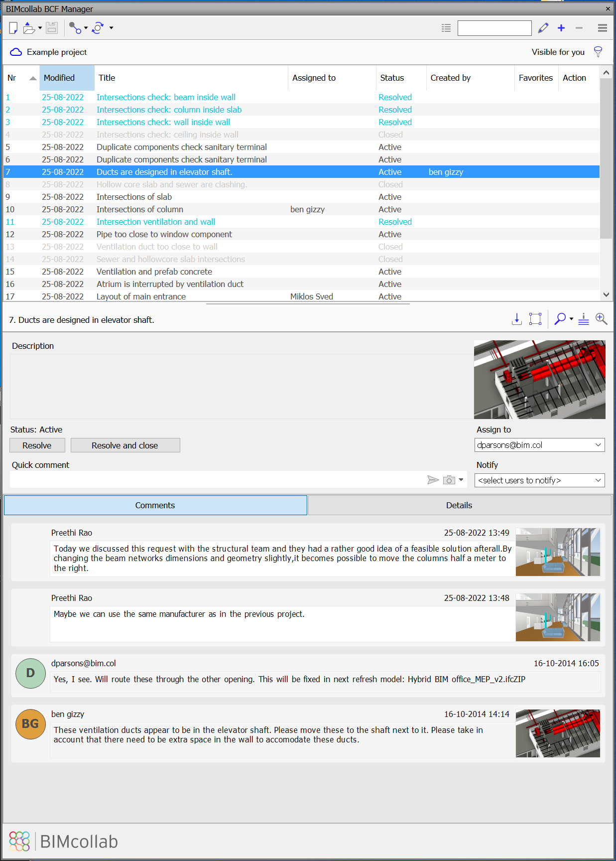Image resolution: width=616 pixels, height=861 pixels.
Task: Click the blue magnifier search icon
Action: 560,319
